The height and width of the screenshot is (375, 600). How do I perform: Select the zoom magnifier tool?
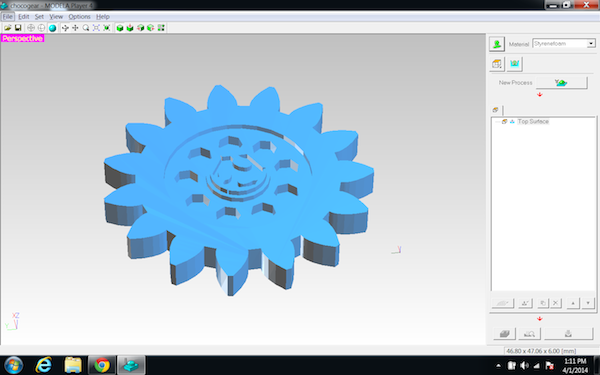tap(86, 28)
